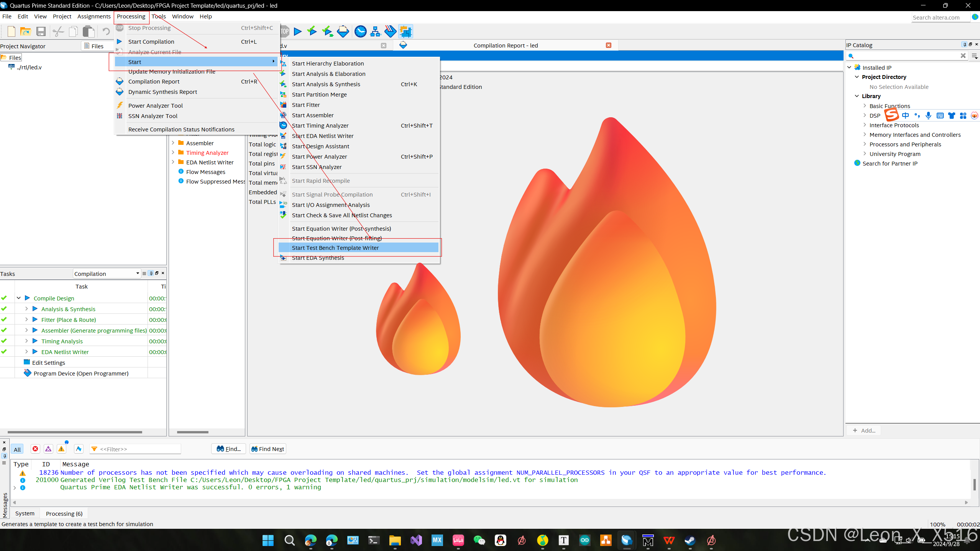Click the Timing Analyzer clock toolbar icon
The image size is (980, 551).
pos(360,31)
